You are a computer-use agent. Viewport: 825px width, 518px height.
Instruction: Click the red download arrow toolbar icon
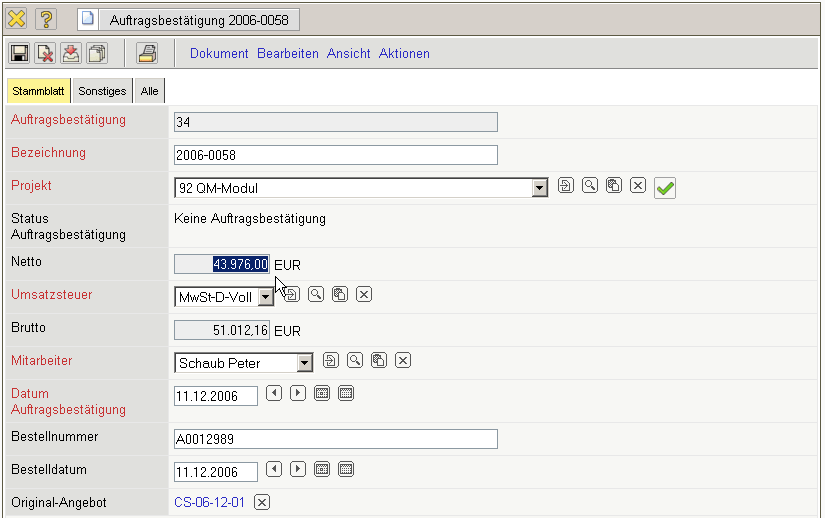pos(71,53)
